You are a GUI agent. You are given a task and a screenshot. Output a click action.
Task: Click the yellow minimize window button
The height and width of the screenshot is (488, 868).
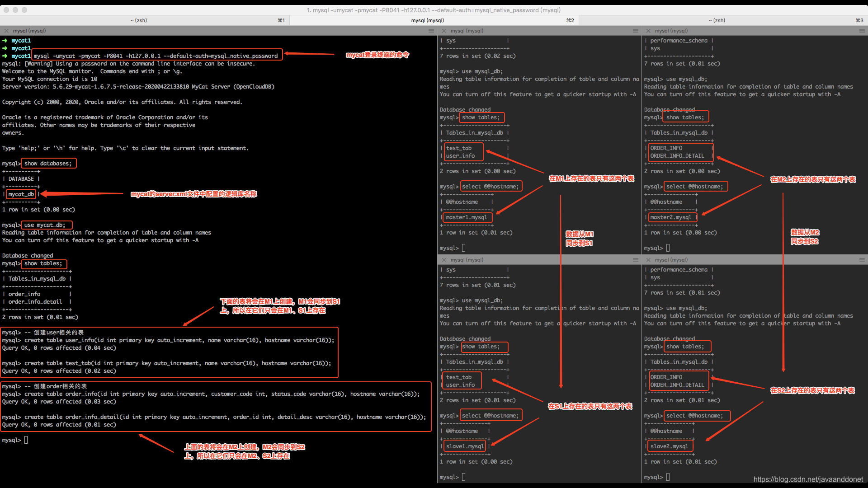(15, 10)
